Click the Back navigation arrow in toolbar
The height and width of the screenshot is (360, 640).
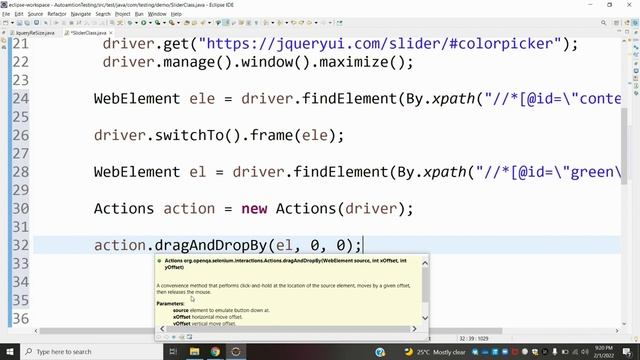point(309,23)
